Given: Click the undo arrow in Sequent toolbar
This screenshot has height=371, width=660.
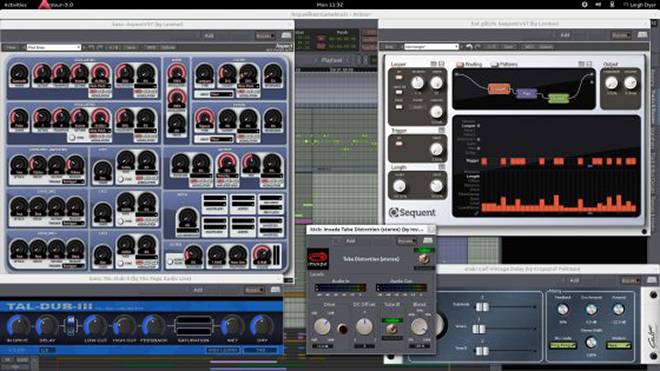Looking at the screenshot, I should [x=469, y=46].
